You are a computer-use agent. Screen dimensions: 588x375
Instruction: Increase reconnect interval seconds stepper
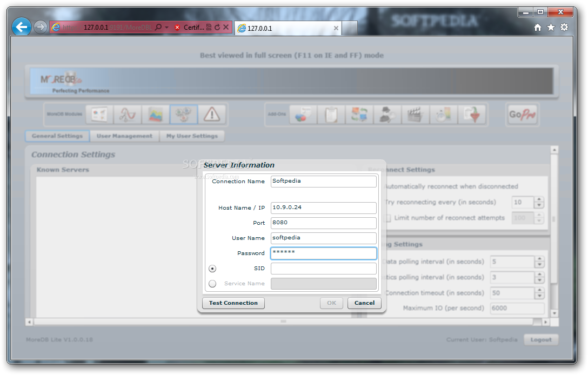pyautogui.click(x=539, y=199)
